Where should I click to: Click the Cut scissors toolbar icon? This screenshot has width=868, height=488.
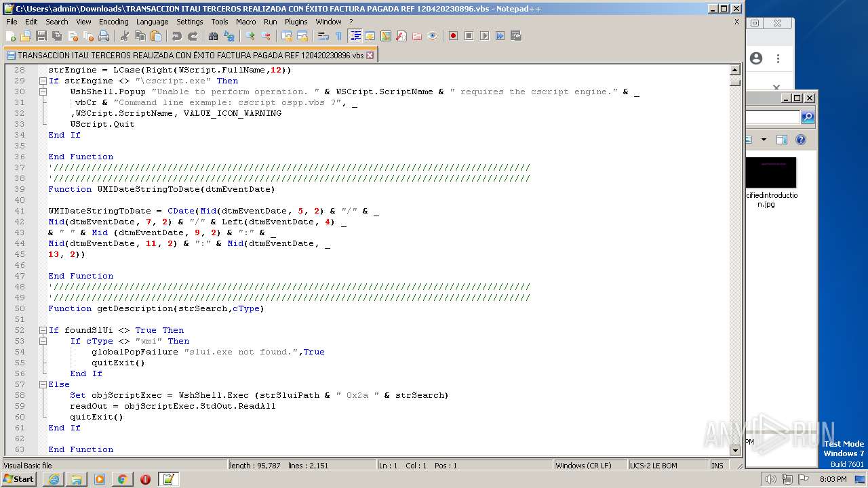pos(125,36)
